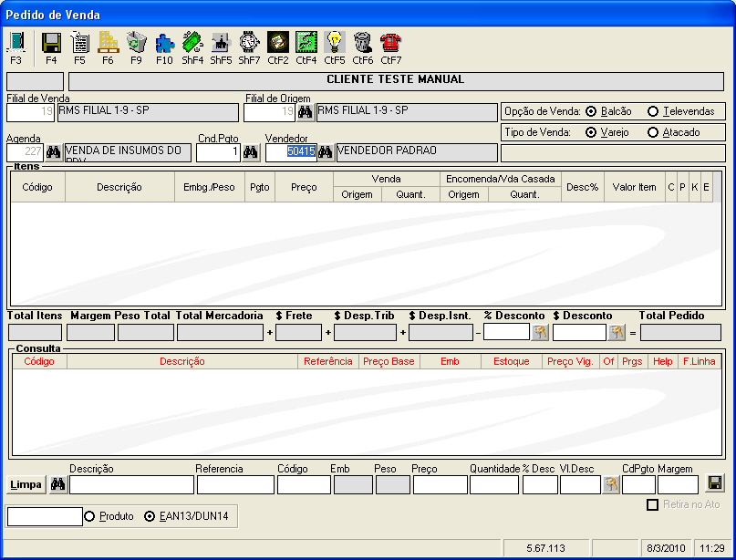Open Agenda binoculars search
The height and width of the screenshot is (560, 736).
54,152
